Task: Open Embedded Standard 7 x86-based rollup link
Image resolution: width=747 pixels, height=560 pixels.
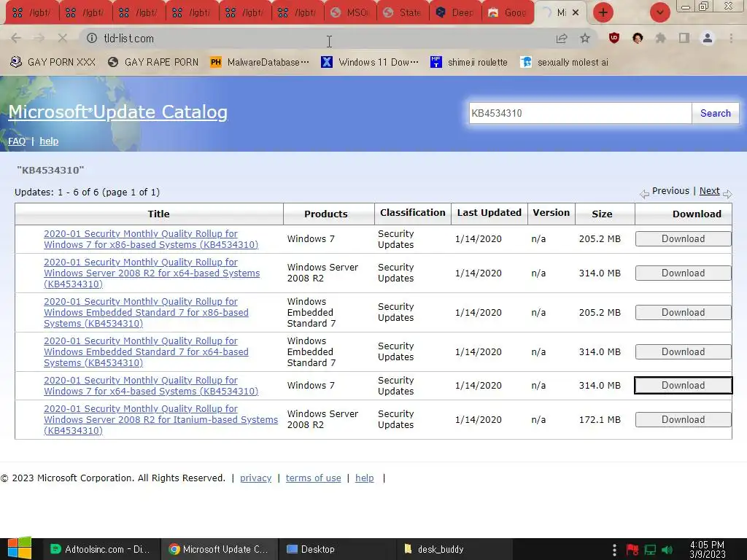Action: tap(146, 312)
